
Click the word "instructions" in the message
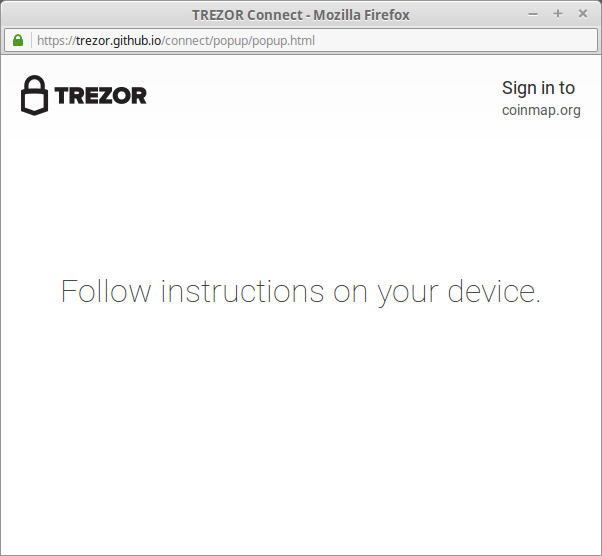click(242, 291)
